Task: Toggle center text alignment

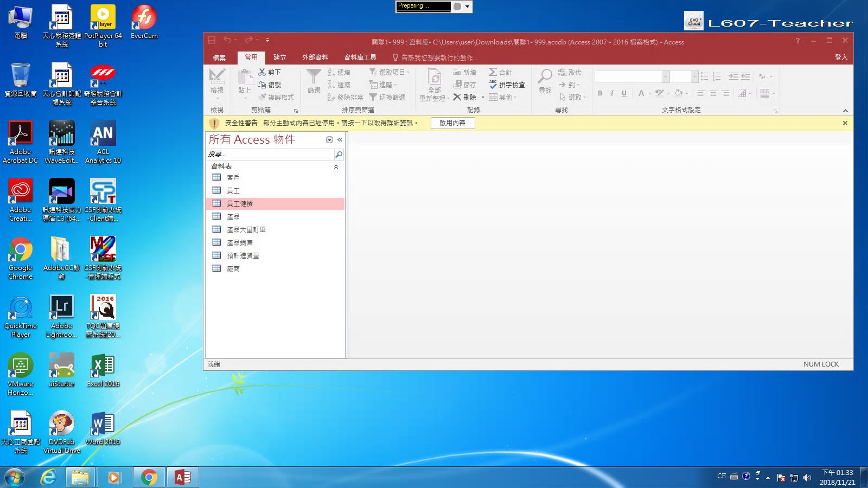Action: tap(713, 93)
